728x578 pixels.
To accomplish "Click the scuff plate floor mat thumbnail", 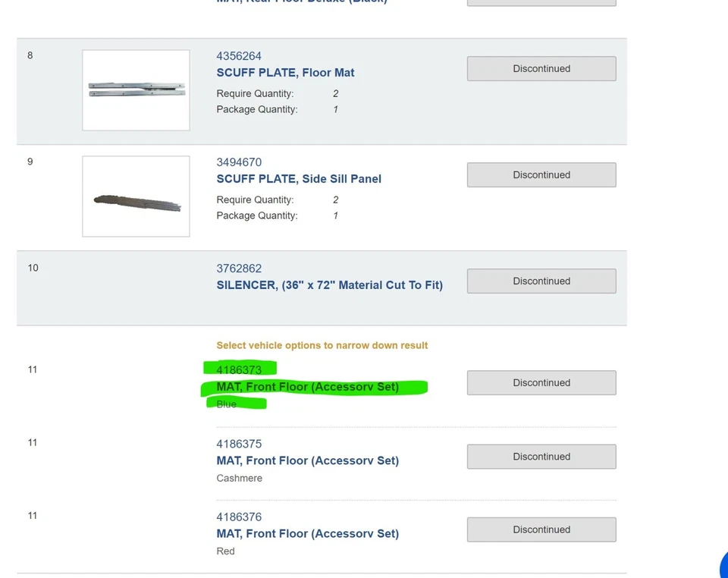I will (136, 90).
